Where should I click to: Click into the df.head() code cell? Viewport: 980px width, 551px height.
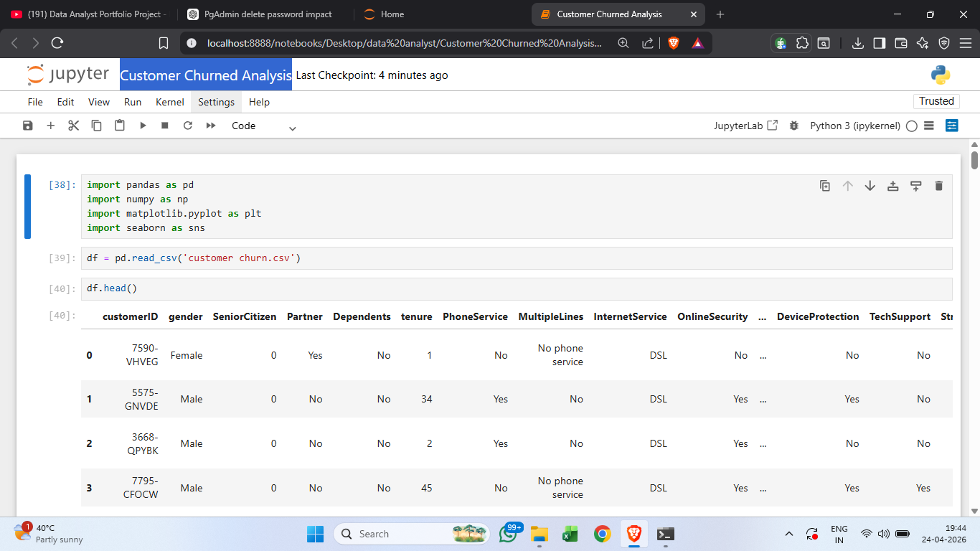(517, 288)
